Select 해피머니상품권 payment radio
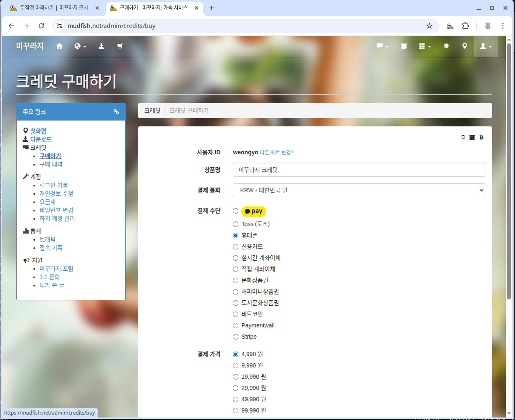 (x=235, y=292)
